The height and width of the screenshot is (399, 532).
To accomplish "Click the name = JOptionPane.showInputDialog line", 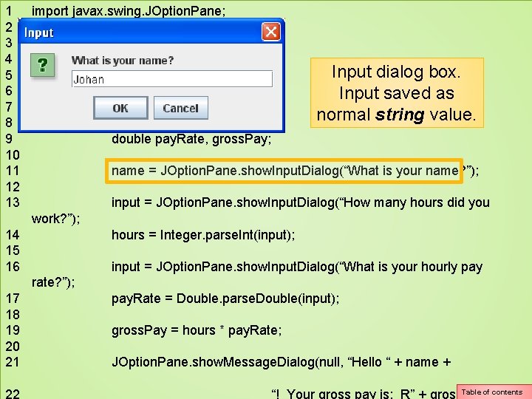I will [295, 171].
